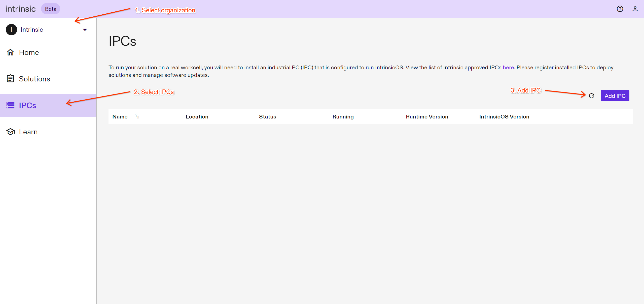Refresh the IPC list
The image size is (644, 304).
pyautogui.click(x=591, y=96)
